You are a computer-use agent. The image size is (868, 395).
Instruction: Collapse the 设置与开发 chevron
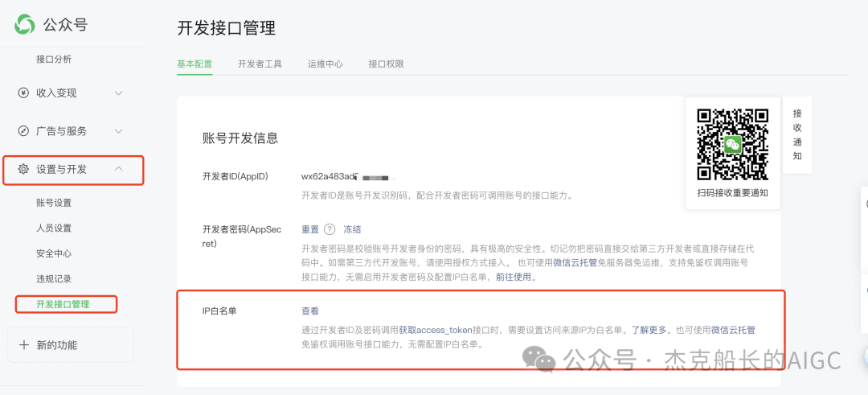118,169
